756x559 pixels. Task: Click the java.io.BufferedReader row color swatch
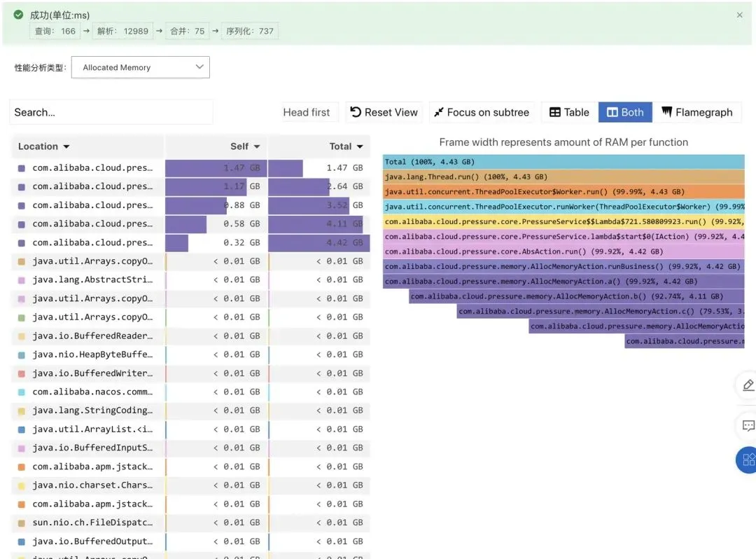tap(22, 336)
